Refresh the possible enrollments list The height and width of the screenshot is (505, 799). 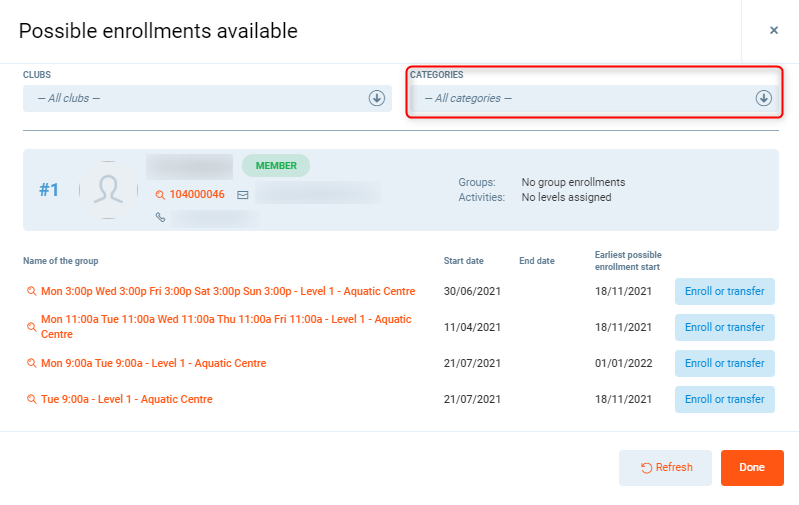(x=665, y=467)
